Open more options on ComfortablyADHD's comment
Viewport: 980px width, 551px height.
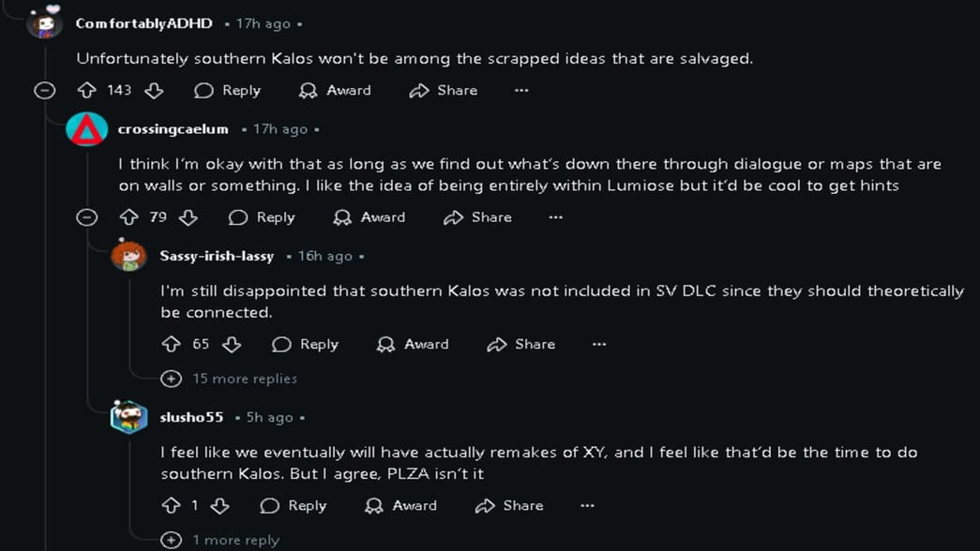click(521, 90)
